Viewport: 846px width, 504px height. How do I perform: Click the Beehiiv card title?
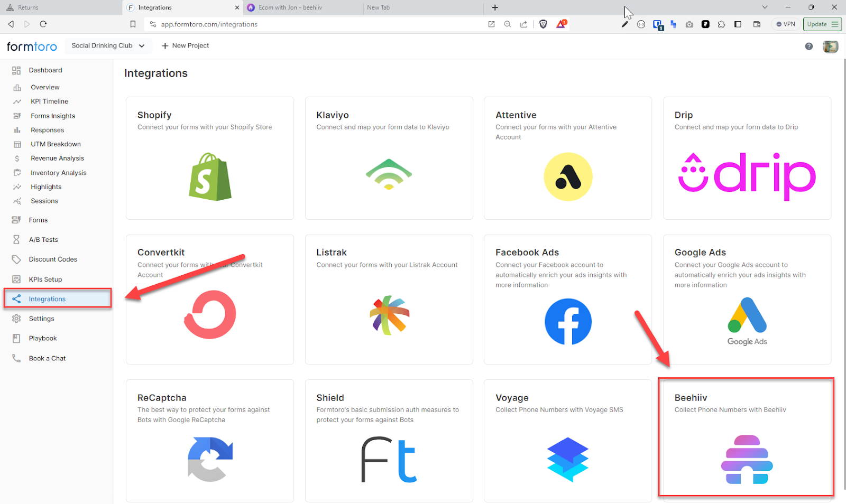pyautogui.click(x=691, y=398)
